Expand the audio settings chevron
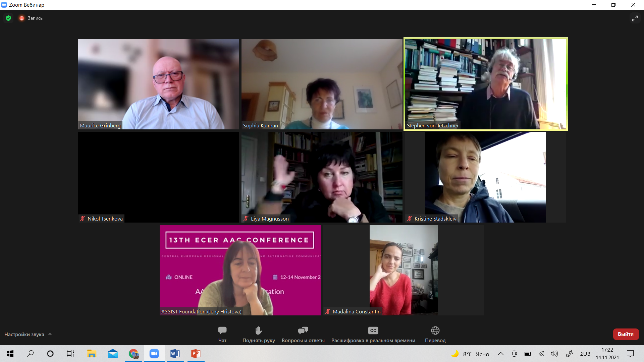 point(50,334)
